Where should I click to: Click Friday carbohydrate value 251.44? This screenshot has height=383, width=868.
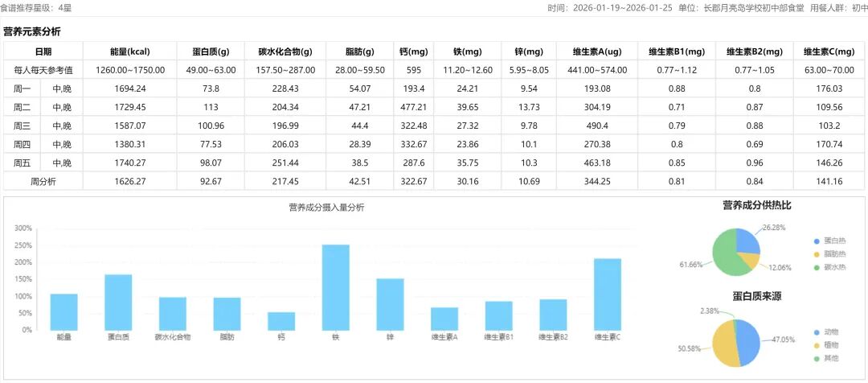285,163
